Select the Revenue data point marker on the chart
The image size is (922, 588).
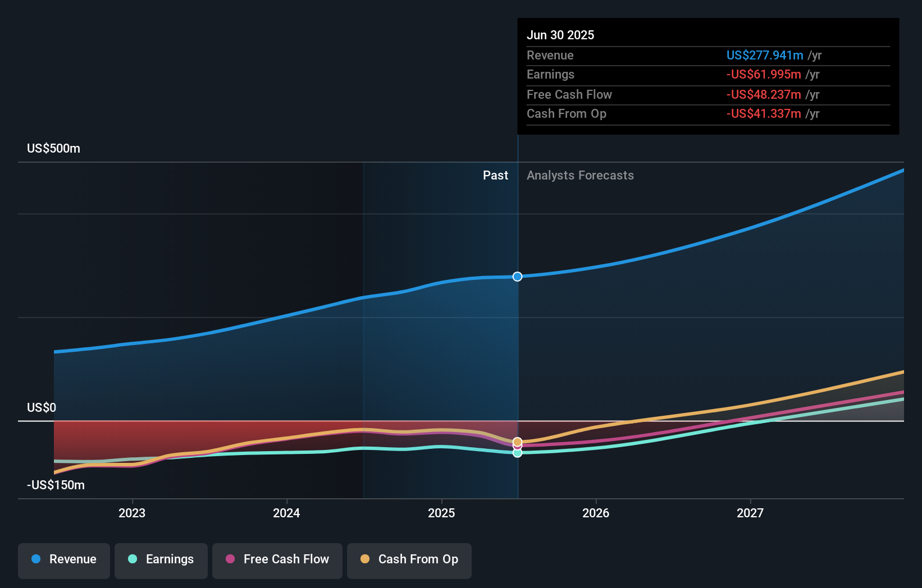coord(517,276)
